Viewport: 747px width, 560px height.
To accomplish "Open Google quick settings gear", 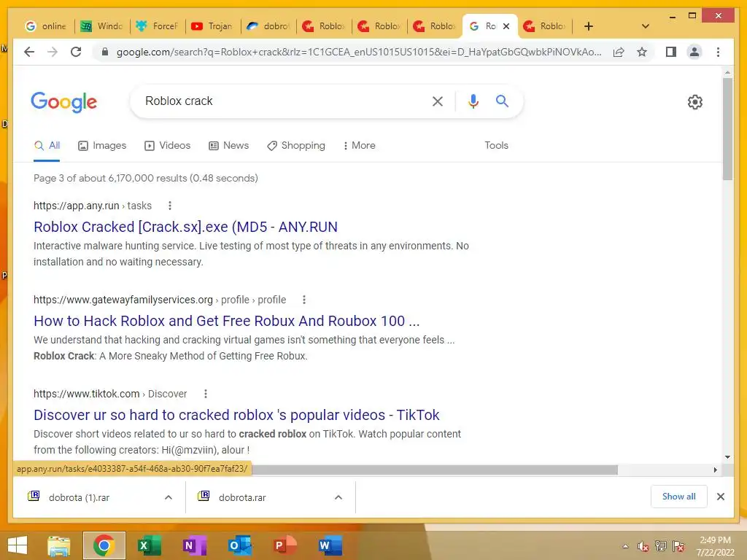I will 694,102.
